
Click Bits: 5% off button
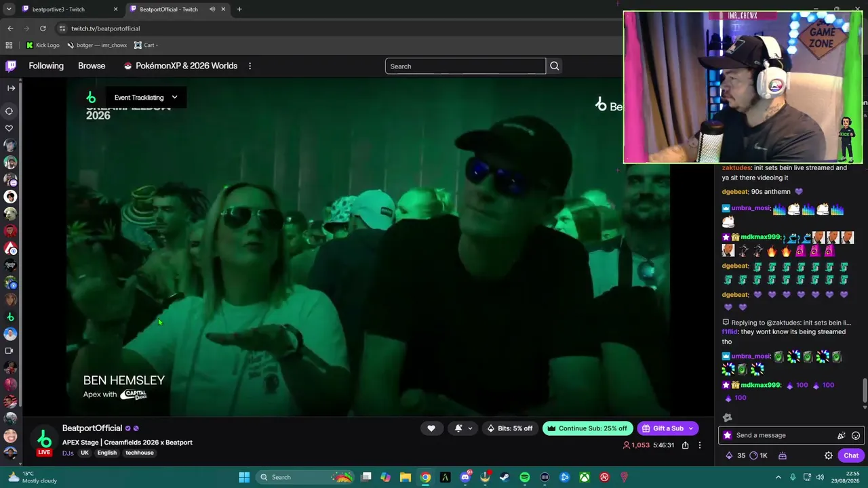[x=510, y=428]
